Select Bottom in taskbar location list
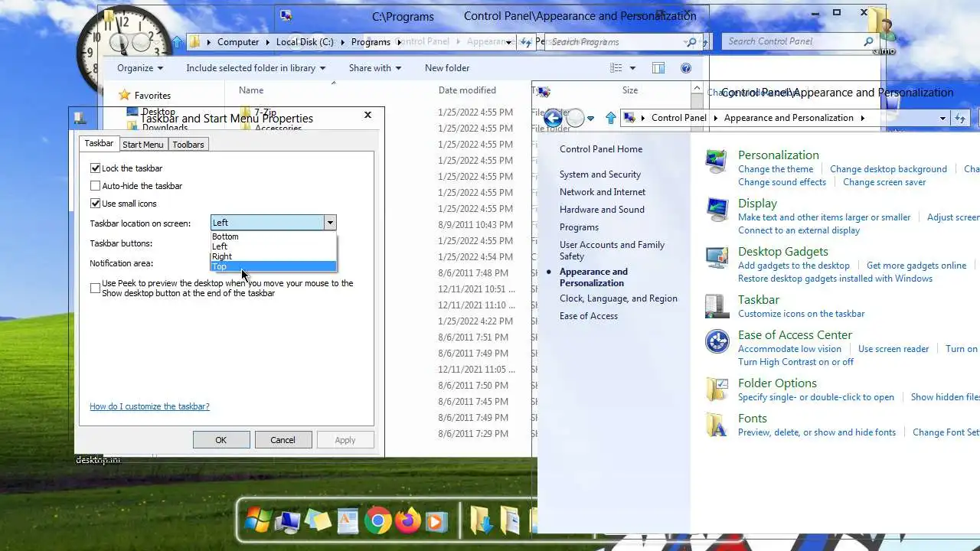 [x=273, y=236]
